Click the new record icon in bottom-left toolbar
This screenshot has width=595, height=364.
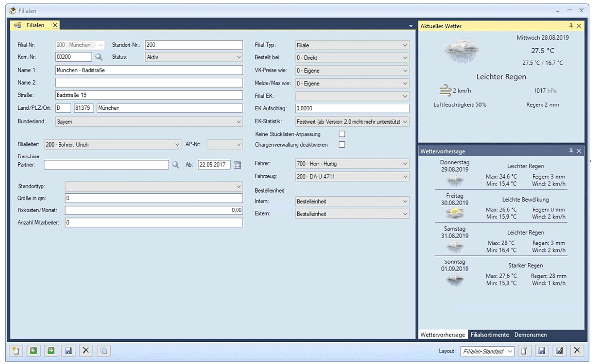[16, 351]
